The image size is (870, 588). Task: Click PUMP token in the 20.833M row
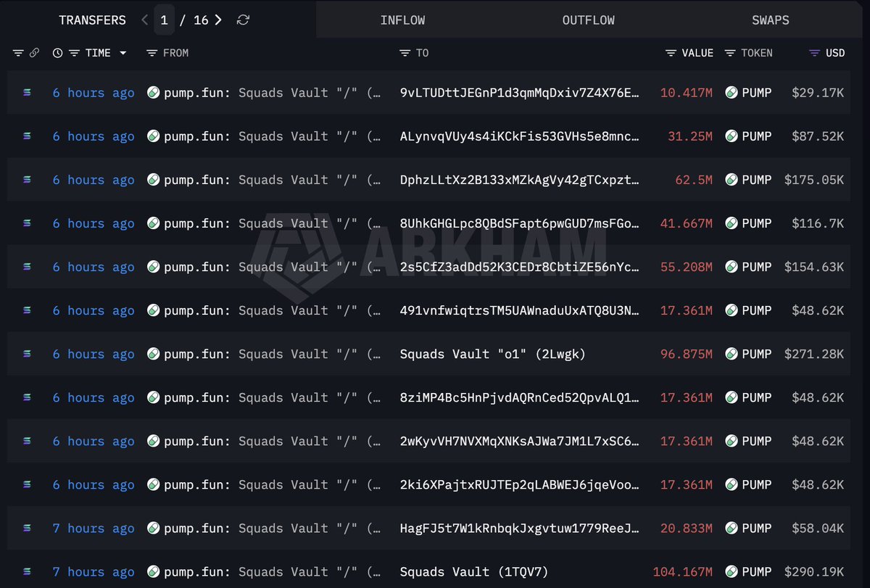pyautogui.click(x=748, y=528)
